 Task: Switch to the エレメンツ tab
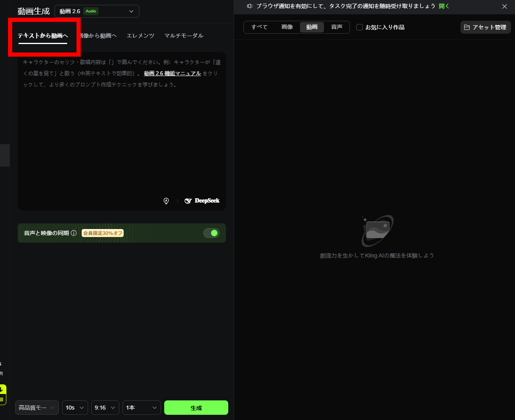[140, 36]
